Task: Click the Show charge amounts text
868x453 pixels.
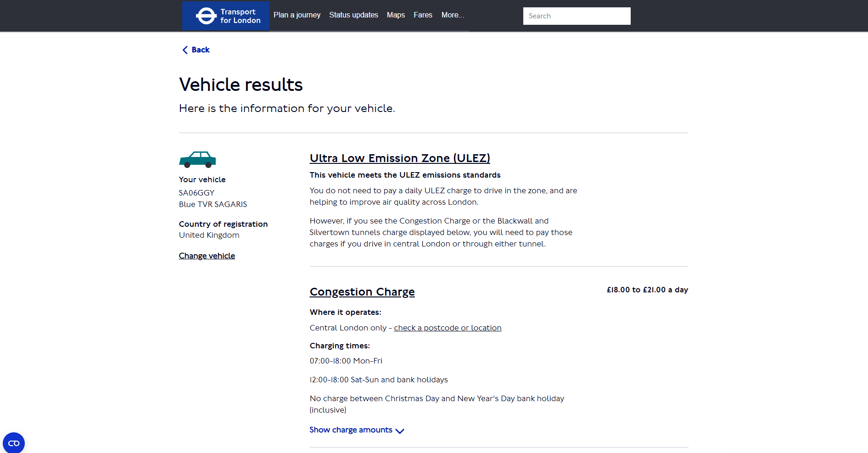Action: tap(351, 430)
